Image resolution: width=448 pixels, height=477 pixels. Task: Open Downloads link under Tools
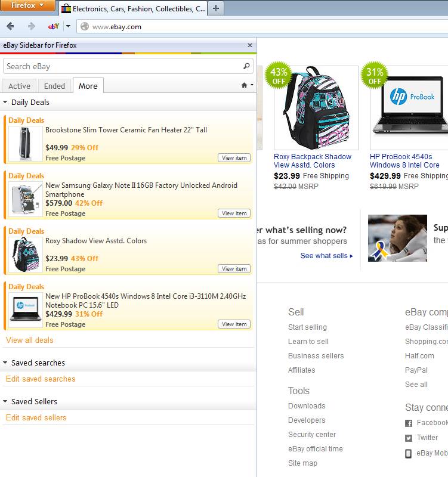coord(307,406)
